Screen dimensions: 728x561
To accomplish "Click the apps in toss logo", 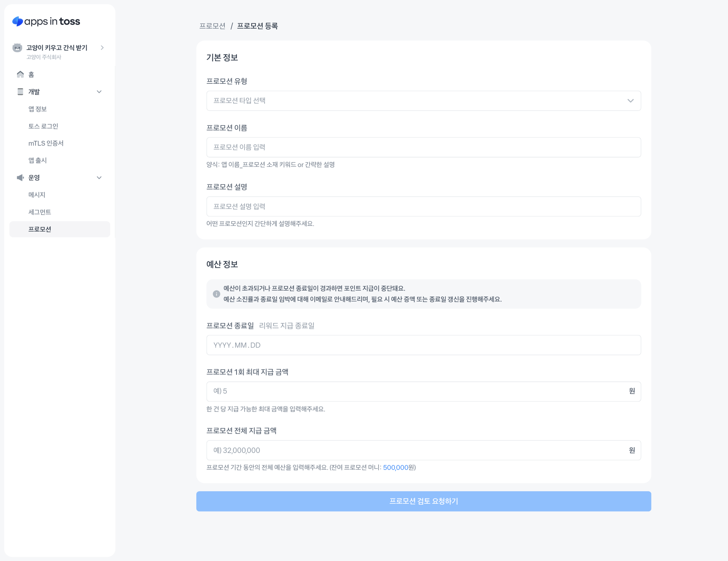I will [x=46, y=21].
